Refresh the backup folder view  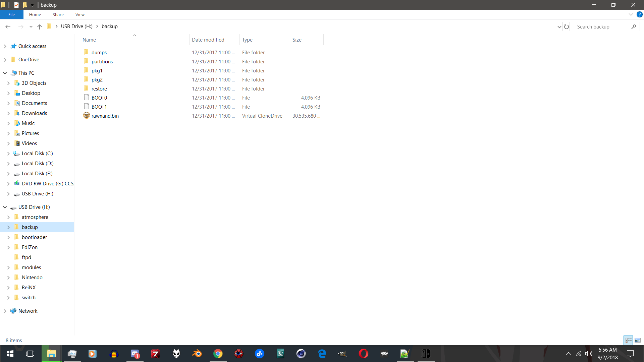tap(567, 26)
